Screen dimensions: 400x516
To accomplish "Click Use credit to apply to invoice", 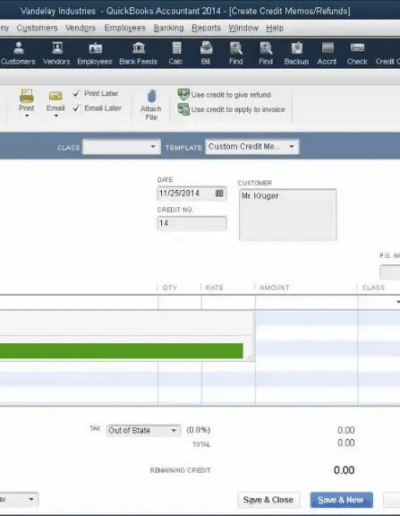I will [231, 109].
